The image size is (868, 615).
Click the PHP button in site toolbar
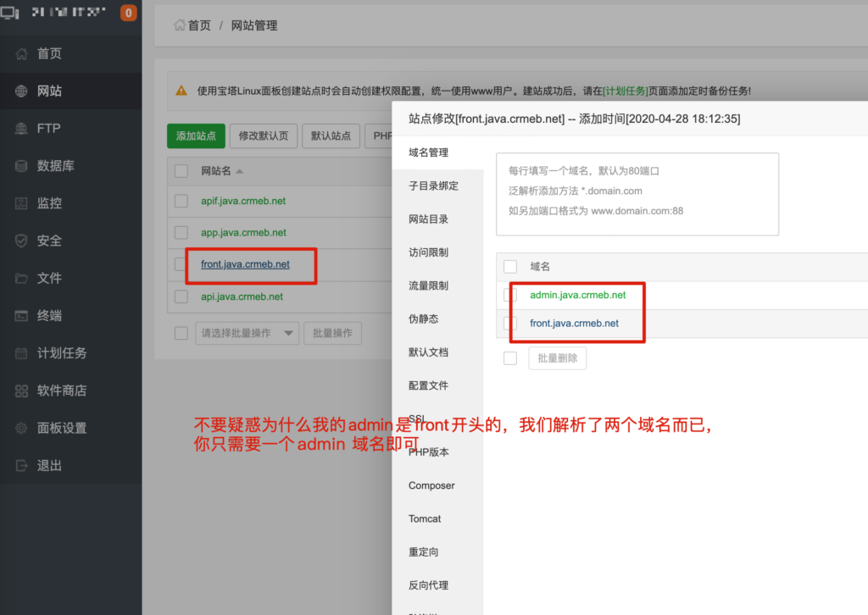(x=379, y=136)
